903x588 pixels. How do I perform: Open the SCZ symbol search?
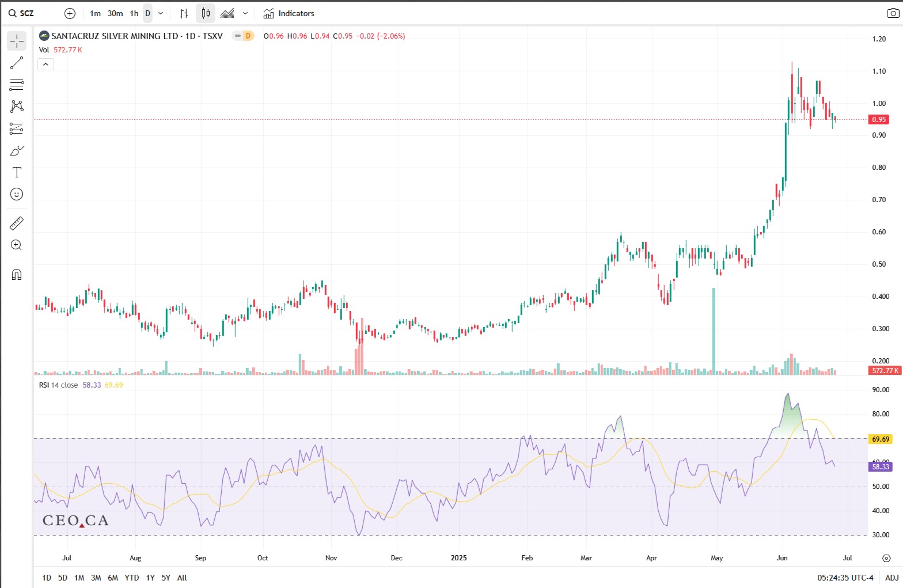(x=21, y=13)
